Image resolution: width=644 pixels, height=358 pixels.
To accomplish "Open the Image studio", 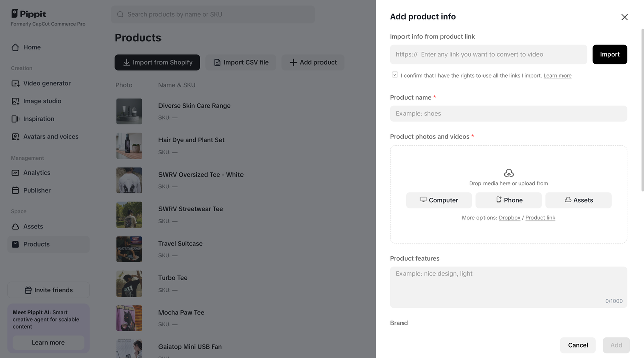I will pyautogui.click(x=41, y=101).
